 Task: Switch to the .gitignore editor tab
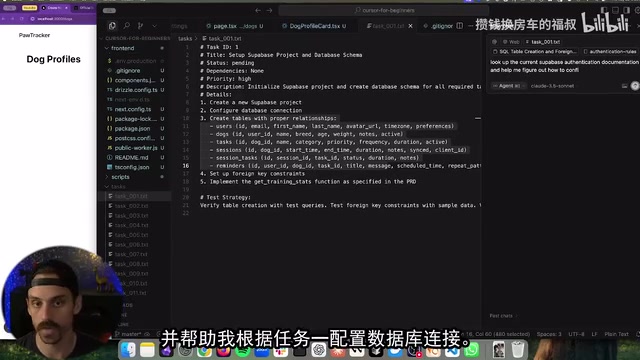pyautogui.click(x=439, y=26)
